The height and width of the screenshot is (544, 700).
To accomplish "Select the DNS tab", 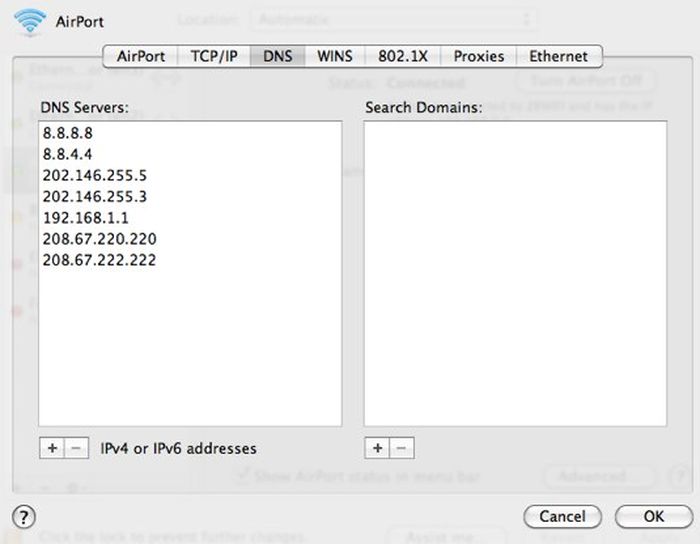I will 278,56.
